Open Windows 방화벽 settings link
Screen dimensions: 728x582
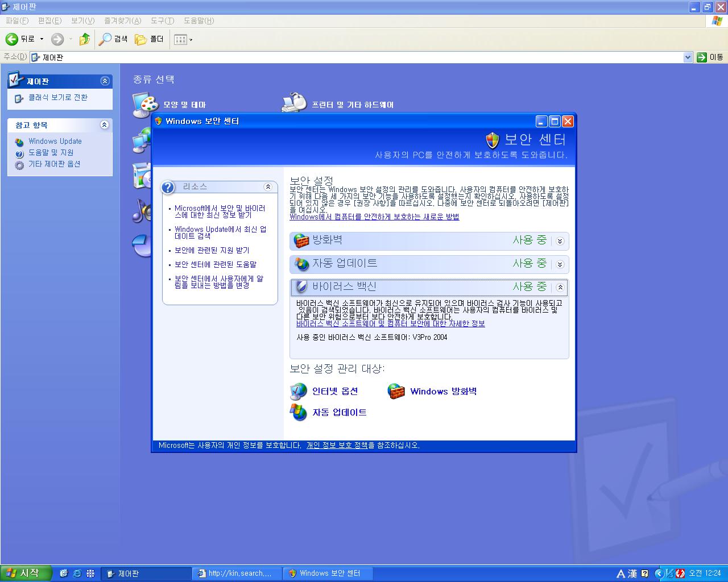pyautogui.click(x=444, y=391)
